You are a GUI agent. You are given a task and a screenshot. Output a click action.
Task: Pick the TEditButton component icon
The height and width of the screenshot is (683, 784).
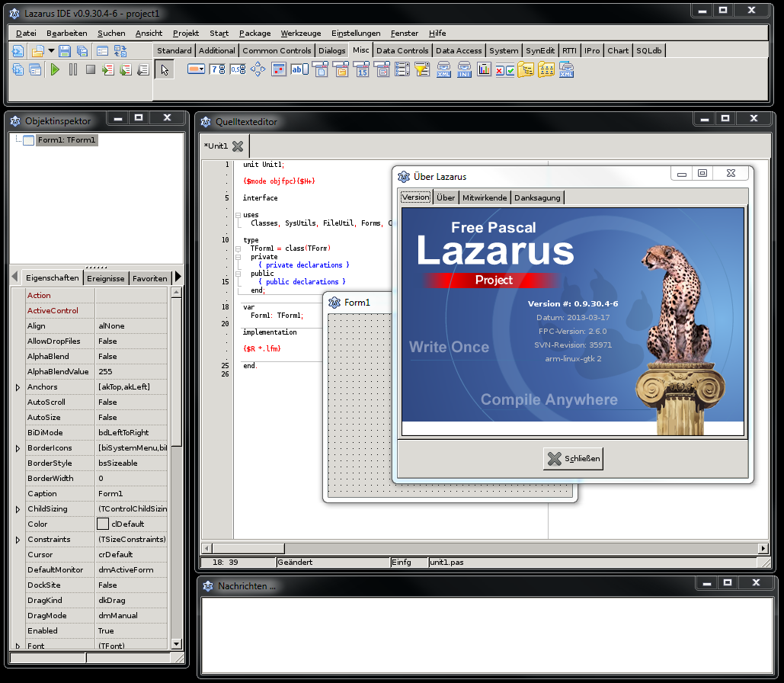299,69
